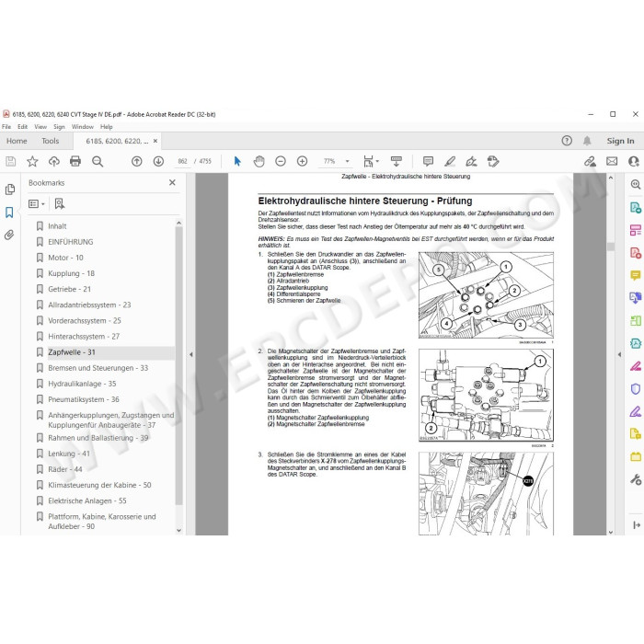This screenshot has width=644, height=644.
Task: Select the Highlight text tool
Action: click(x=450, y=161)
